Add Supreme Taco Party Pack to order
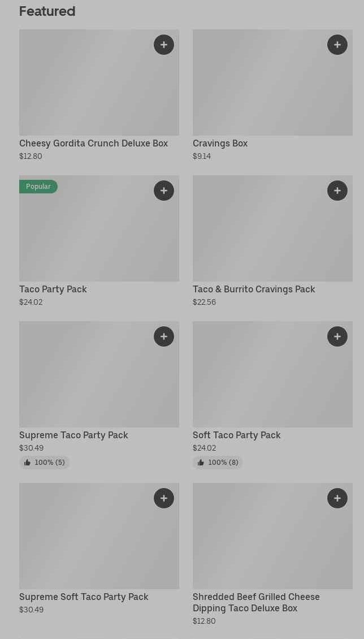364x639 pixels. [x=164, y=336]
